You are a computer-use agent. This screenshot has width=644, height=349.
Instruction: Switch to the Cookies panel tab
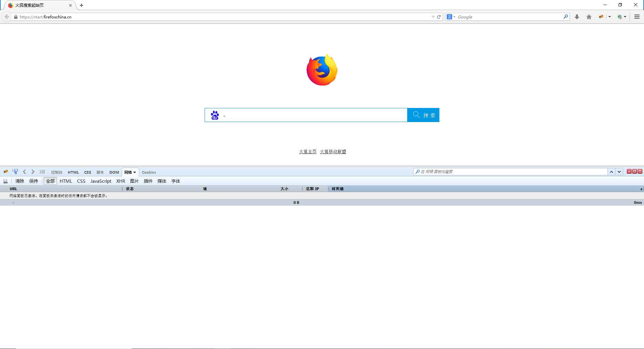point(149,172)
